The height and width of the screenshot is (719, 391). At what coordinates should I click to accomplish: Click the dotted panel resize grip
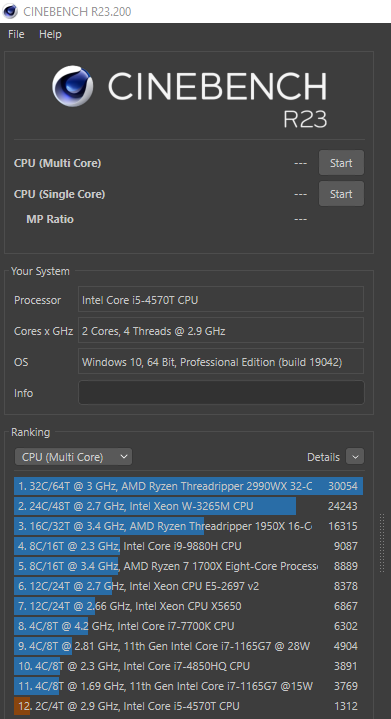[x=382, y=543]
